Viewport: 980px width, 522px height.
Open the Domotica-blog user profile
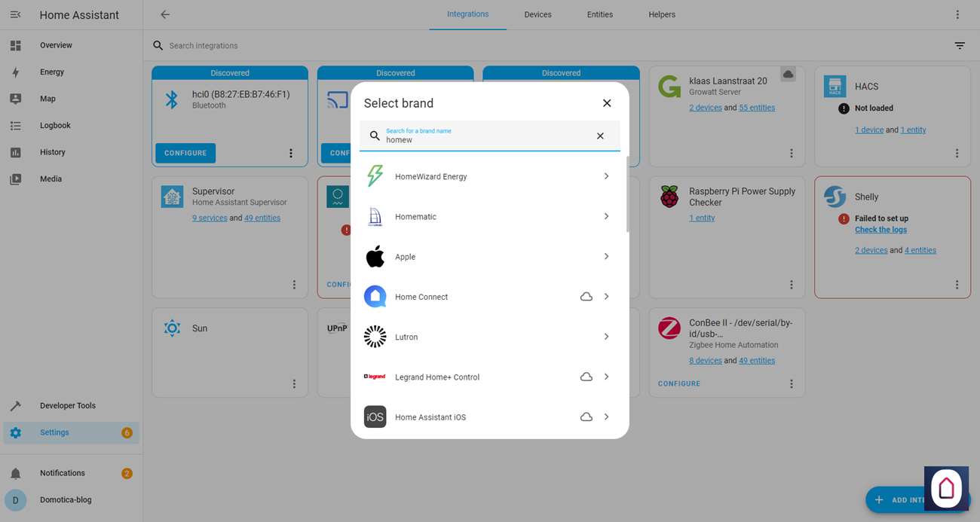pos(71,500)
